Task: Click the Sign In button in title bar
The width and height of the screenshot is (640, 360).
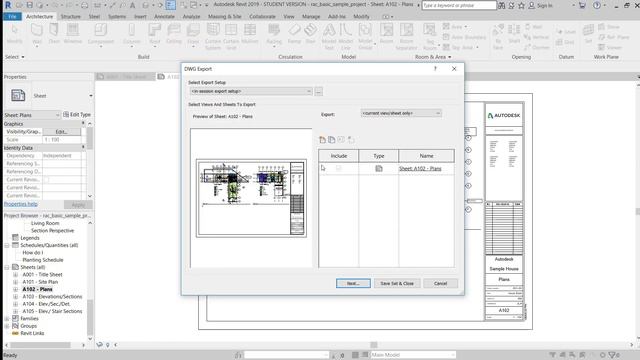Action: (541, 5)
